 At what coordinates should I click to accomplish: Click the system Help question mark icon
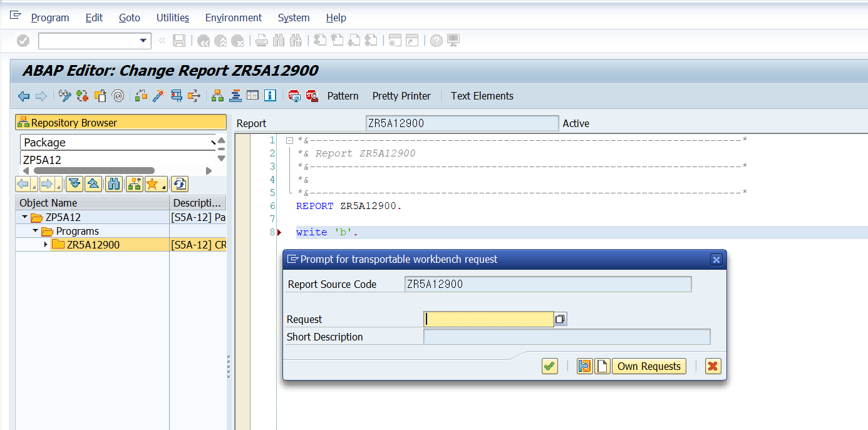pos(436,41)
